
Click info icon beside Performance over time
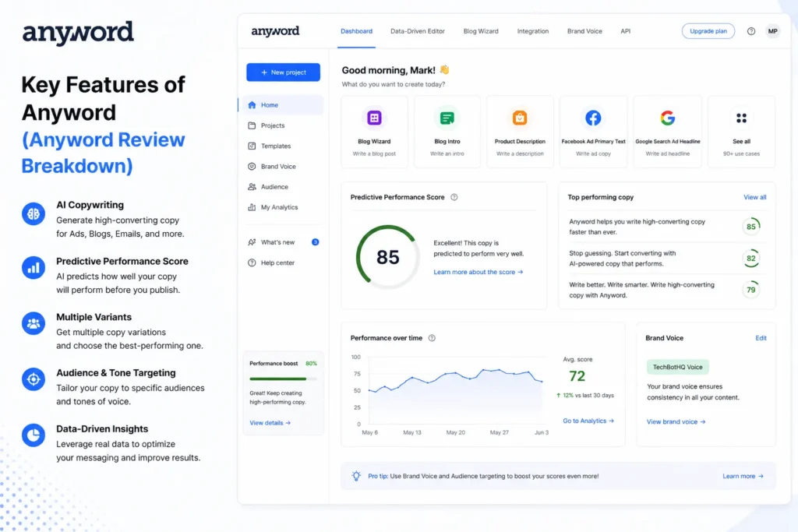pos(432,338)
